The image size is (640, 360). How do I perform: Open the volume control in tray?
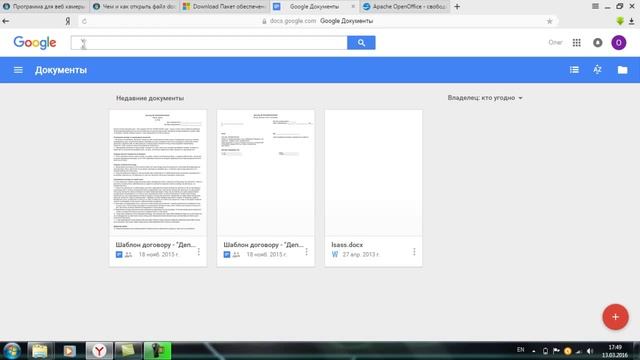590,351
